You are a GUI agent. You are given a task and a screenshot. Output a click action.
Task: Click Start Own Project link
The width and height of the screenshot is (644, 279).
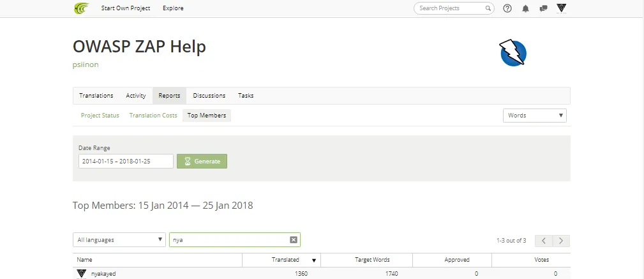point(126,8)
